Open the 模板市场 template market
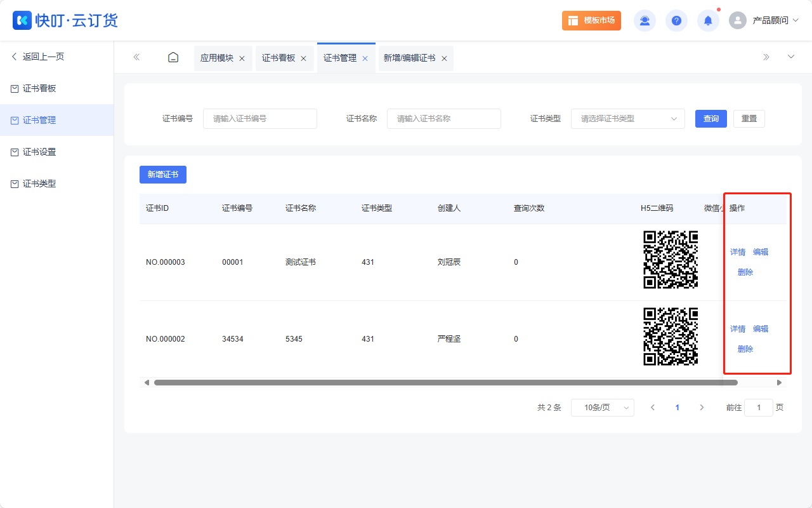 (591, 20)
